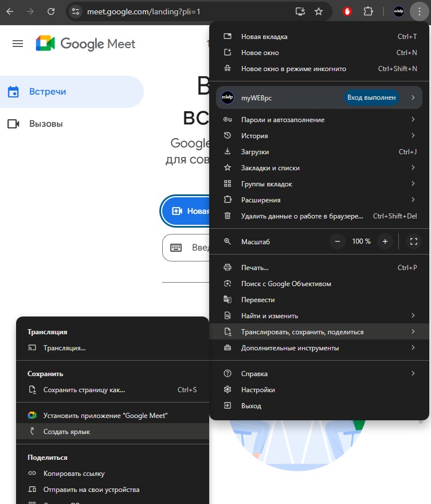Expand Пароли и автозаполнение submenu
The image size is (431, 504).
(320, 120)
